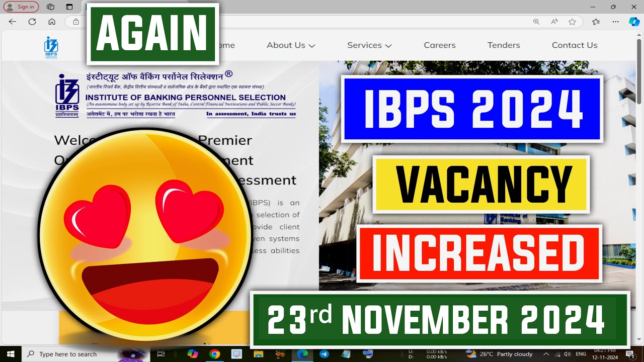The height and width of the screenshot is (362, 644).
Task: Open the Workspaces icon beside Sign in
Action: 50,7
